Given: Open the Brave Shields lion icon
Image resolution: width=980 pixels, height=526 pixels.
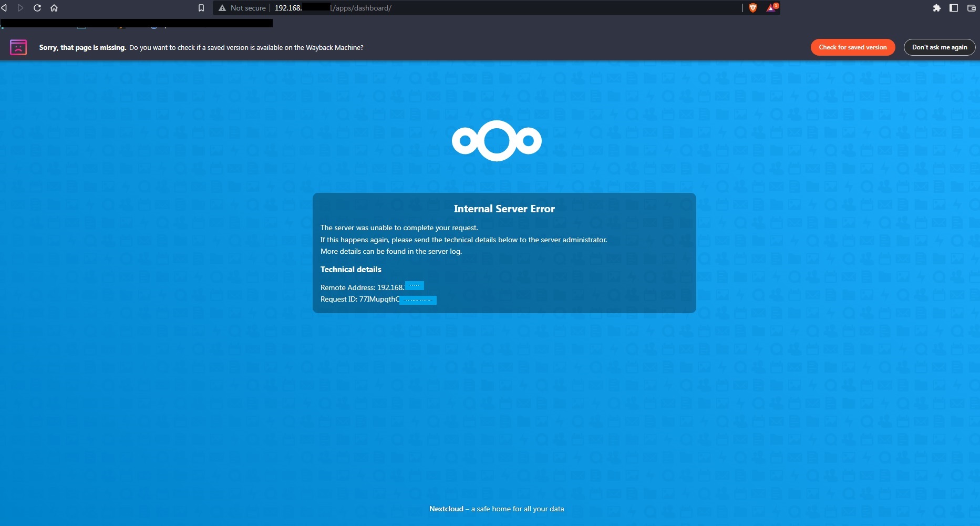Looking at the screenshot, I should coord(753,8).
